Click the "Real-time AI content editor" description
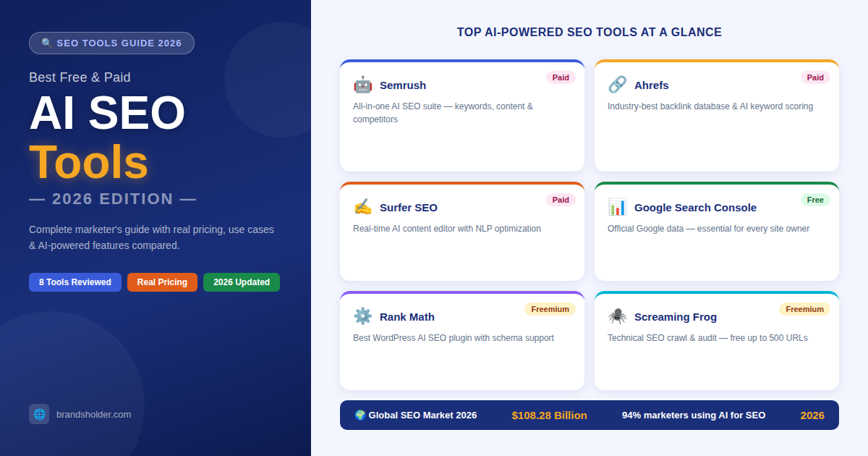The width and height of the screenshot is (868, 456). pos(447,229)
